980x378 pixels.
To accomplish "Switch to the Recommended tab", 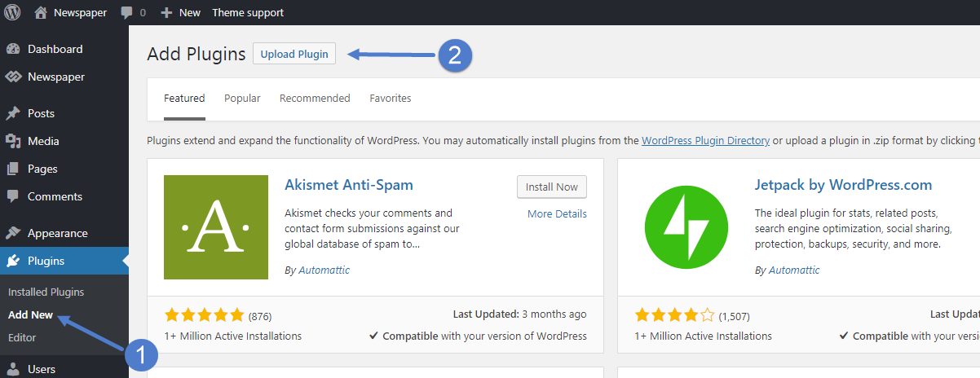I will (315, 99).
